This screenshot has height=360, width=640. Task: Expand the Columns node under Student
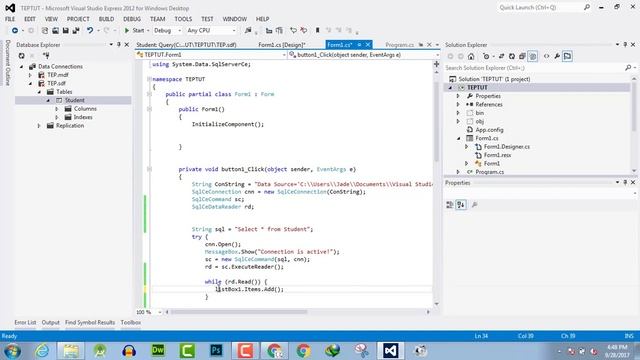(57, 109)
